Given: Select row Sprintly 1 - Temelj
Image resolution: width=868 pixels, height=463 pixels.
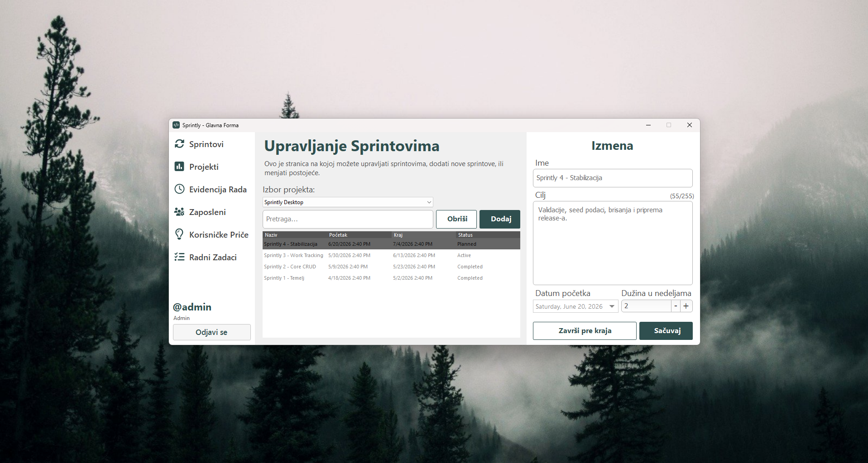Looking at the screenshot, I should click(391, 278).
